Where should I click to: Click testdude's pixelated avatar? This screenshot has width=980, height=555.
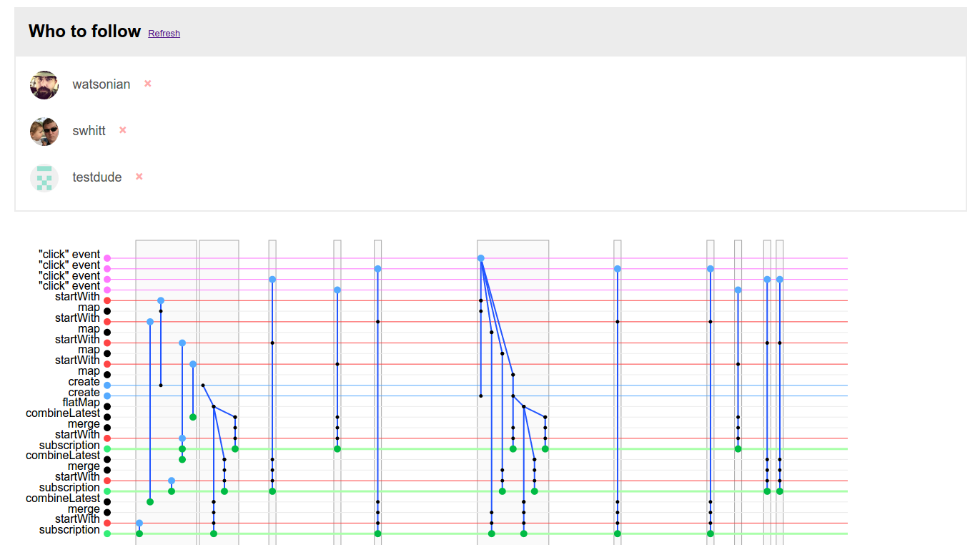(x=44, y=178)
